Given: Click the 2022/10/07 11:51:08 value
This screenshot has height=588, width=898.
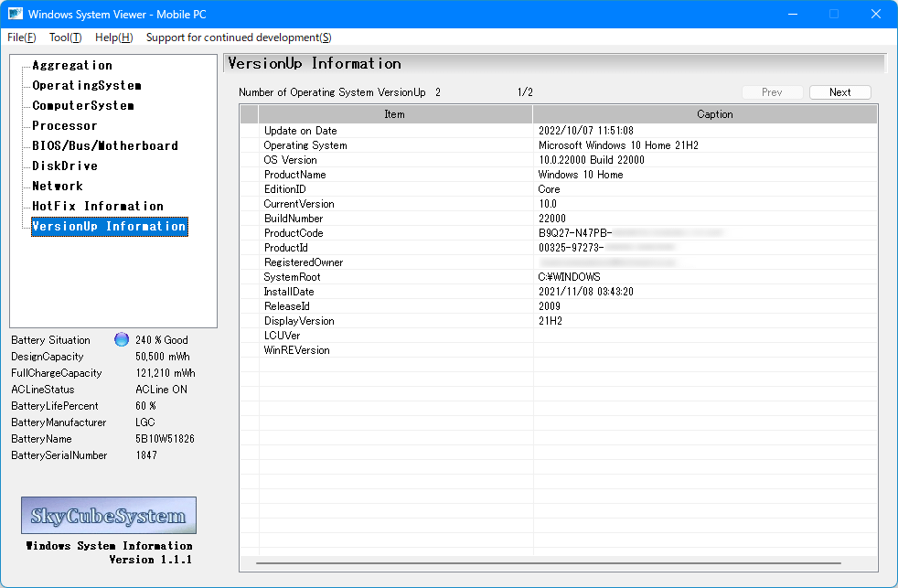Looking at the screenshot, I should (586, 131).
